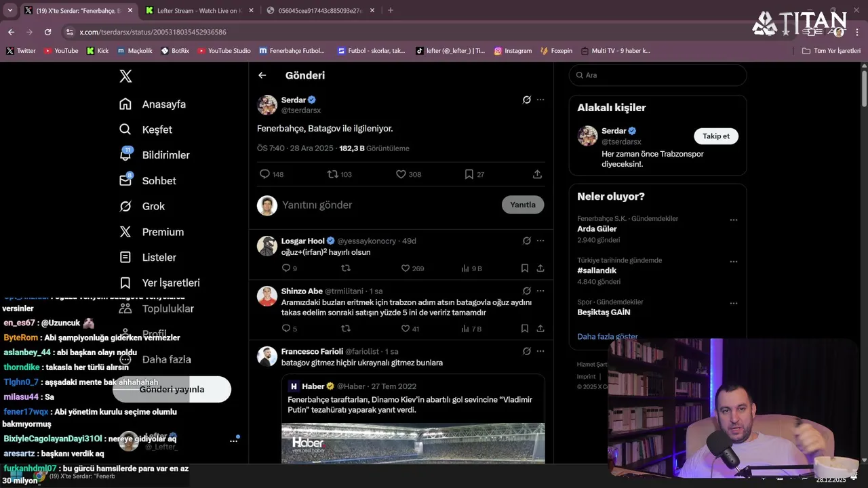Click the Yanıtla button
The image size is (868, 488).
(523, 205)
